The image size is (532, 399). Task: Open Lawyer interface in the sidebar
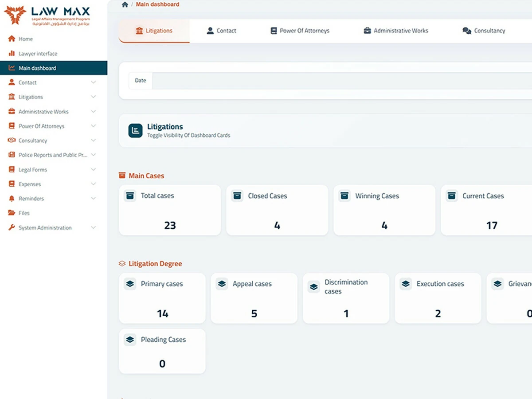point(54,54)
